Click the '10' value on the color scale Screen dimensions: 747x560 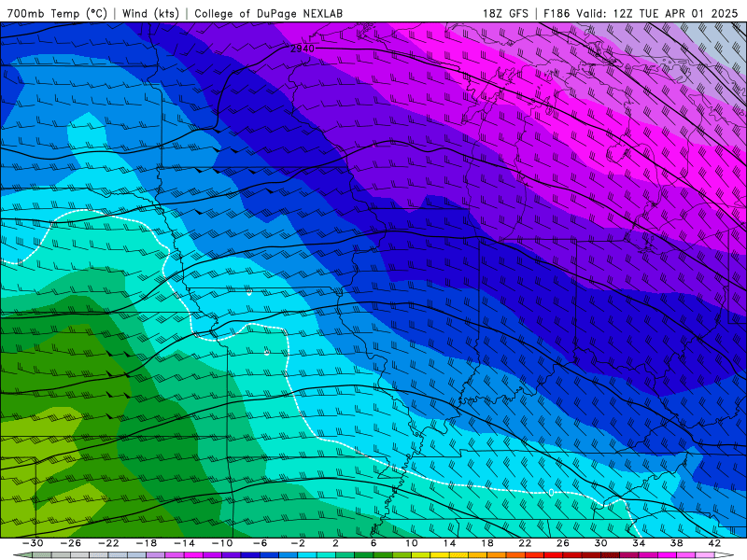[x=412, y=543]
